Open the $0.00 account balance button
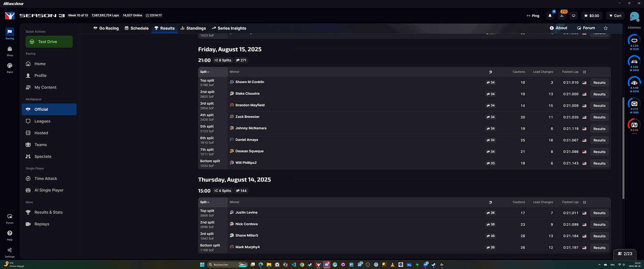The width and height of the screenshot is (644, 269). click(x=591, y=15)
